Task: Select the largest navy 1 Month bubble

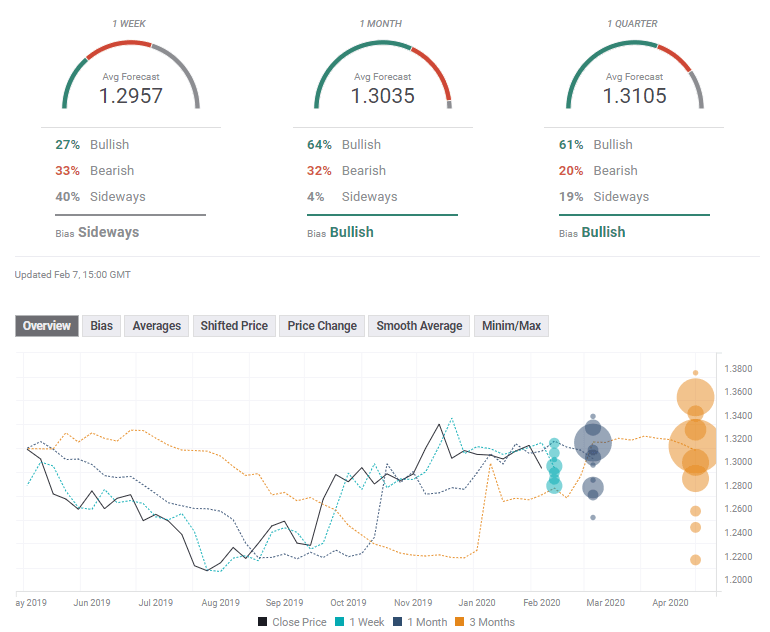Action: 593,440
